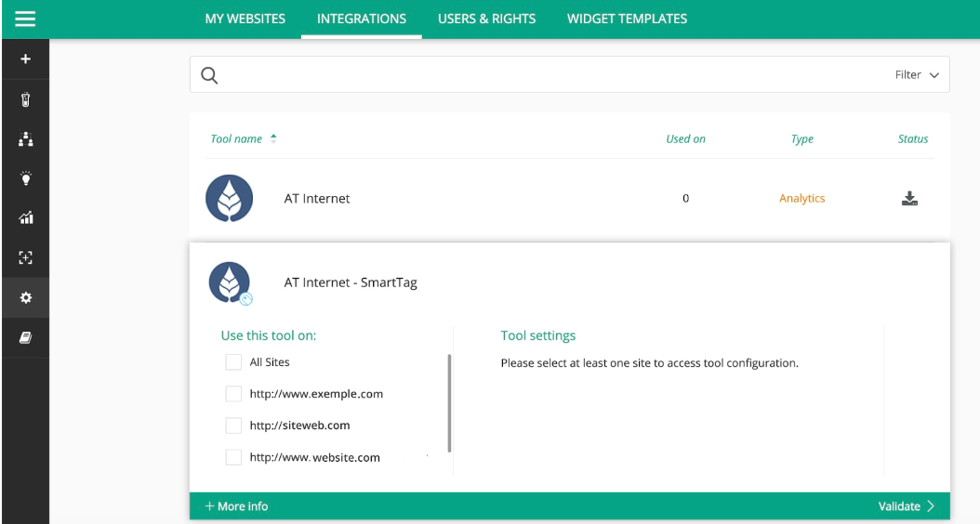Click the AT Internet - SmartTag title
The width and height of the screenshot is (980, 524).
pos(351,282)
